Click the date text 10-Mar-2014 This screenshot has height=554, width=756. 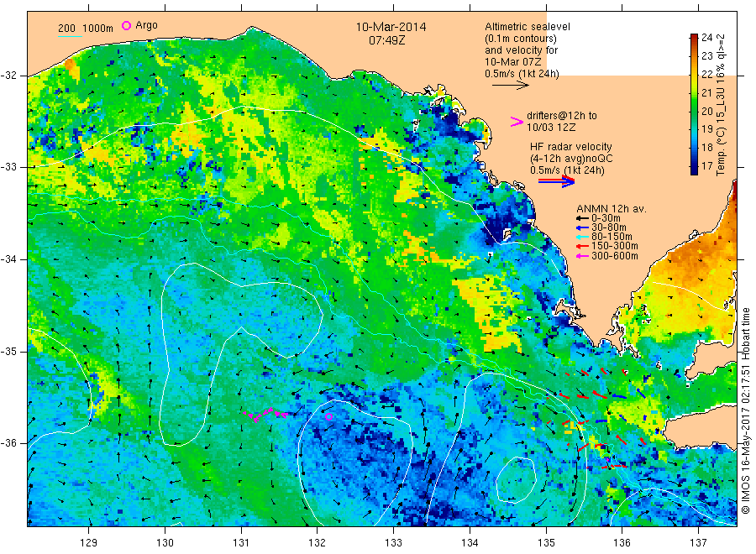point(391,27)
